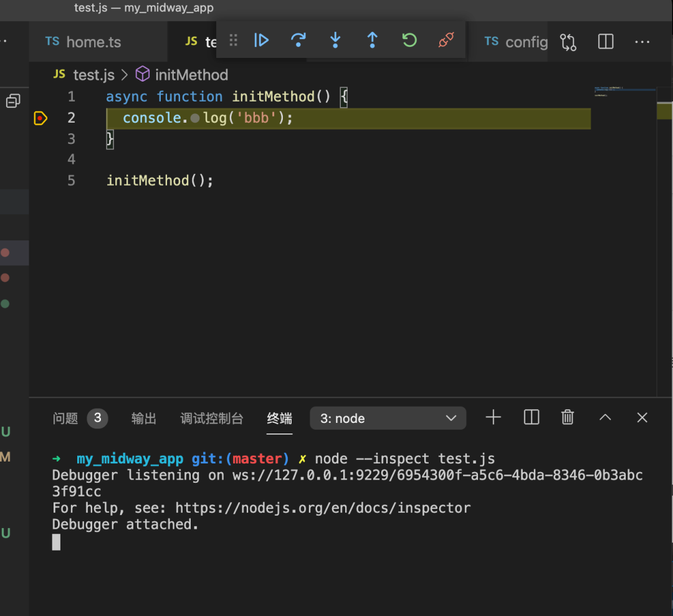Click the Step Into arrow icon
This screenshot has height=616, width=673.
[335, 40]
